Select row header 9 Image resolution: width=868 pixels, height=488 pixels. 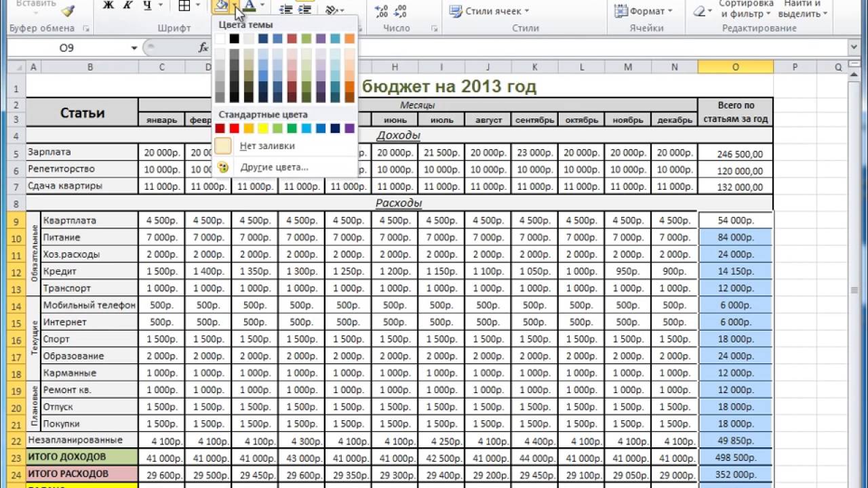point(16,220)
